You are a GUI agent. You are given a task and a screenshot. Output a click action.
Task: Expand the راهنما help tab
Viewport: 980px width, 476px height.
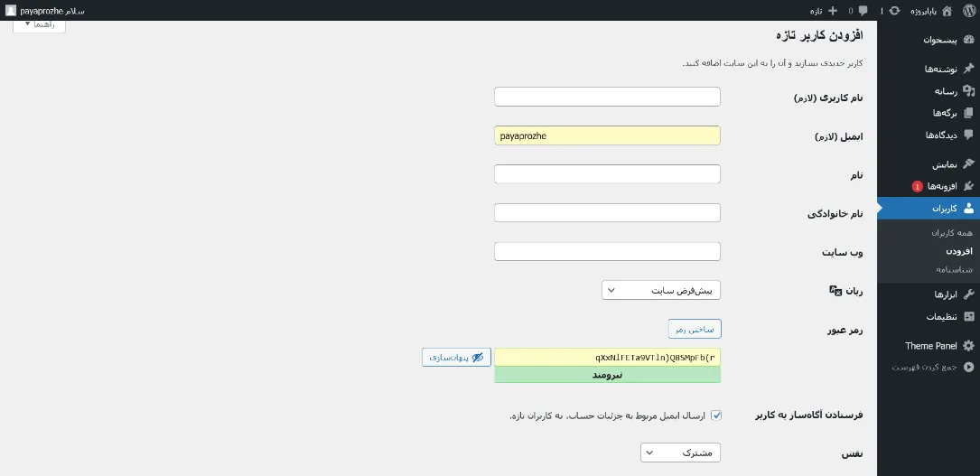pos(39,24)
